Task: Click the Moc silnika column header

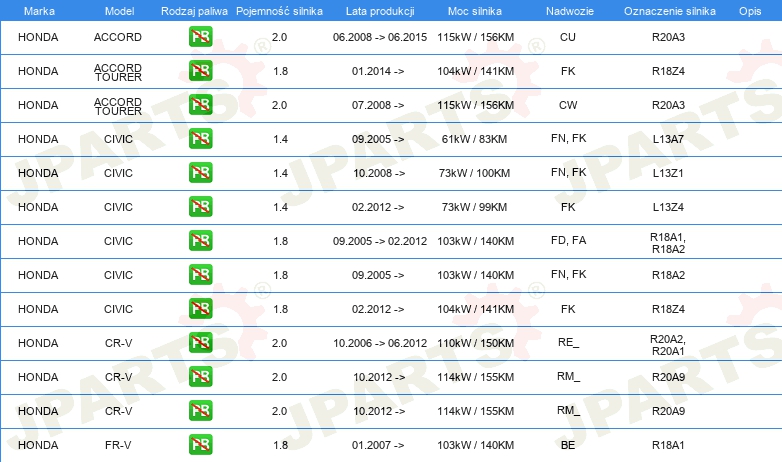Action: click(475, 11)
